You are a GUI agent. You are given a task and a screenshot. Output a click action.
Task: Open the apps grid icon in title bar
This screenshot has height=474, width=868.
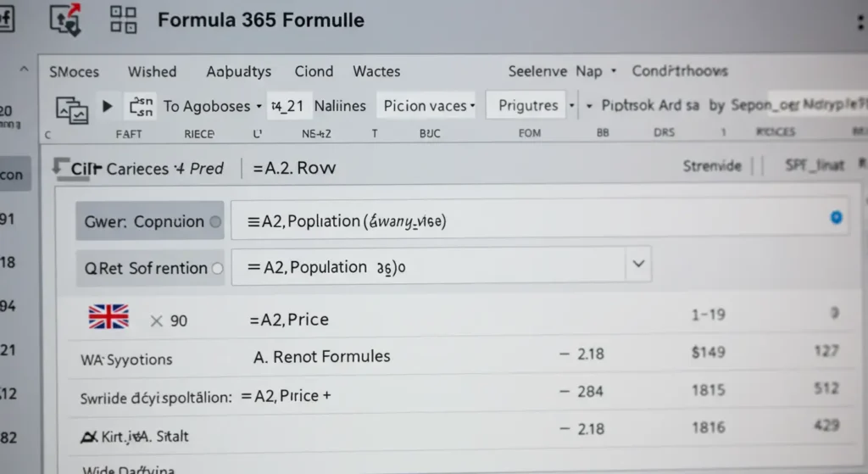124,20
